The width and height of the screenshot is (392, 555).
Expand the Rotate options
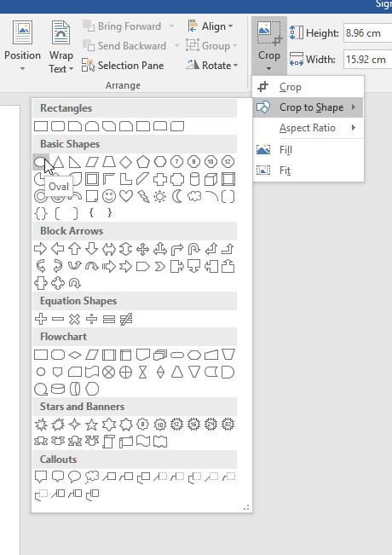(x=211, y=65)
